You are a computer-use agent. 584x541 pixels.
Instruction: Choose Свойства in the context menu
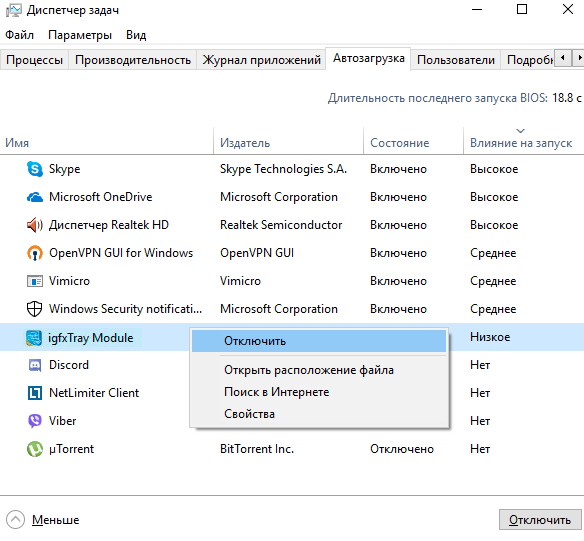tap(319, 414)
